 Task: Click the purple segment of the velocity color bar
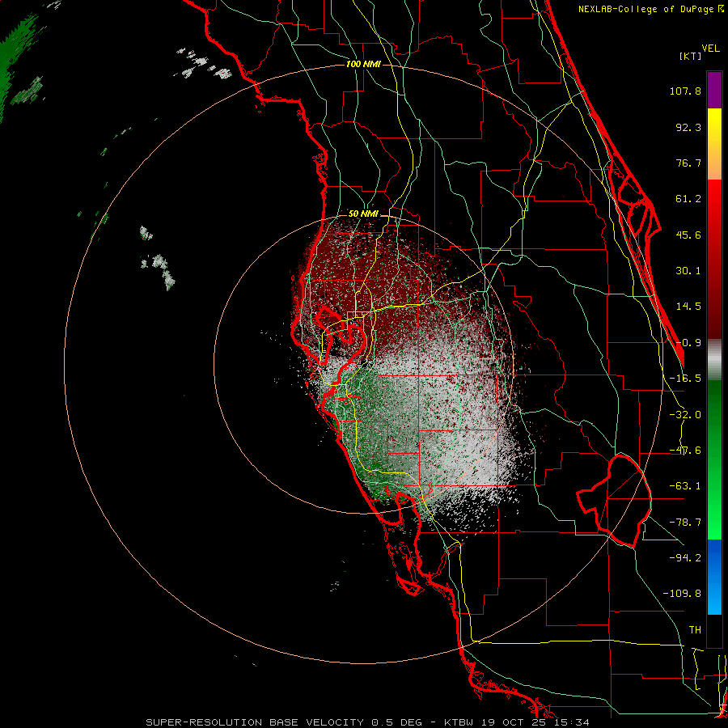pos(714,90)
